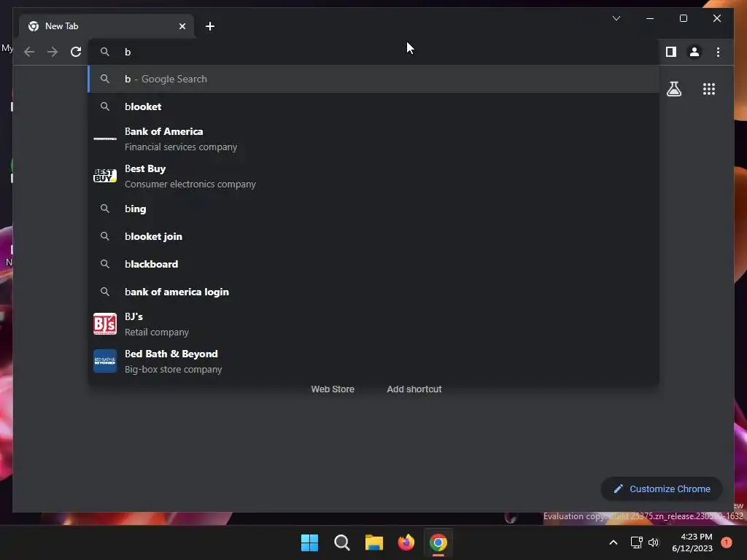Go forward to next page
The image size is (747, 560).
pyautogui.click(x=53, y=52)
